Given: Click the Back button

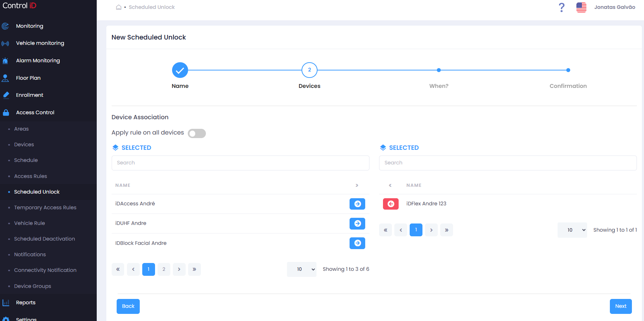Looking at the screenshot, I should coord(128,306).
